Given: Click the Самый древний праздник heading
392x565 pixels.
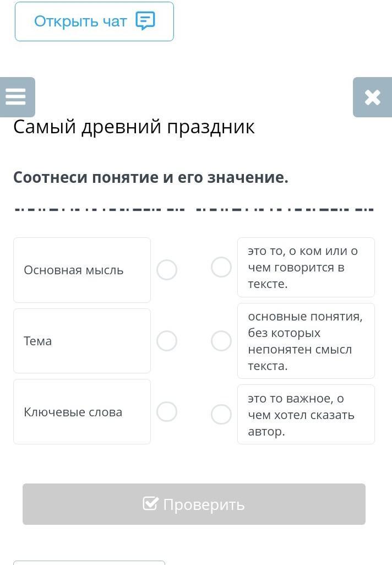Looking at the screenshot, I should pyautogui.click(x=134, y=127).
